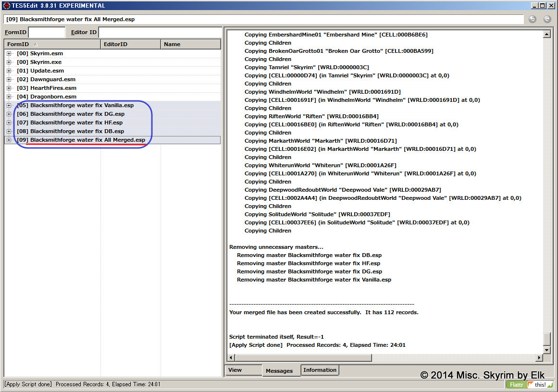Select [05] Blacksmithforge water fix Vanilla.esp row

coord(112,105)
